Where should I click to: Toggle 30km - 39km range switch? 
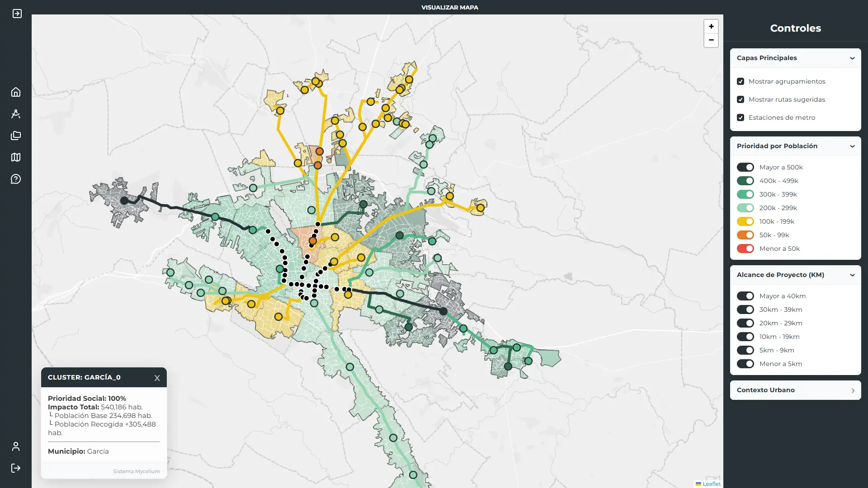pyautogui.click(x=745, y=310)
